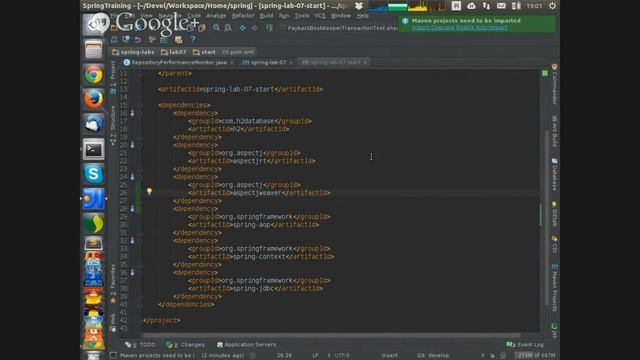The image size is (640, 360).
Task: Toggle the Maven Projects tool window on the right edge
Action: (554, 288)
